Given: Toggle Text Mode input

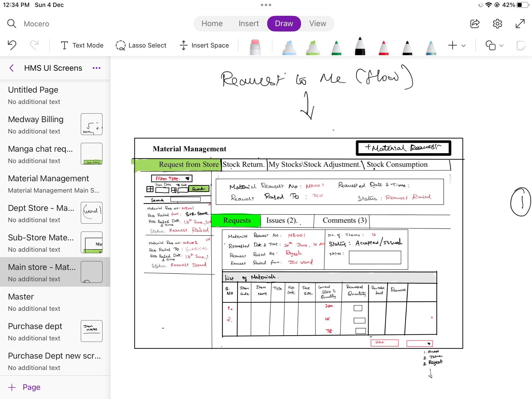Looking at the screenshot, I should click(82, 45).
